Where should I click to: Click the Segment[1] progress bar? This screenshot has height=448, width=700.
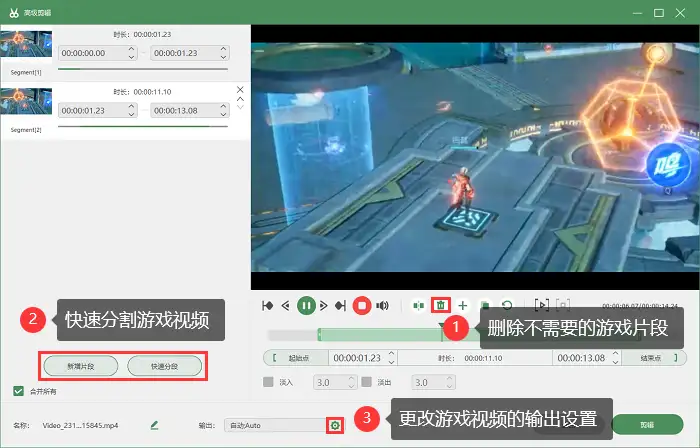click(x=143, y=69)
